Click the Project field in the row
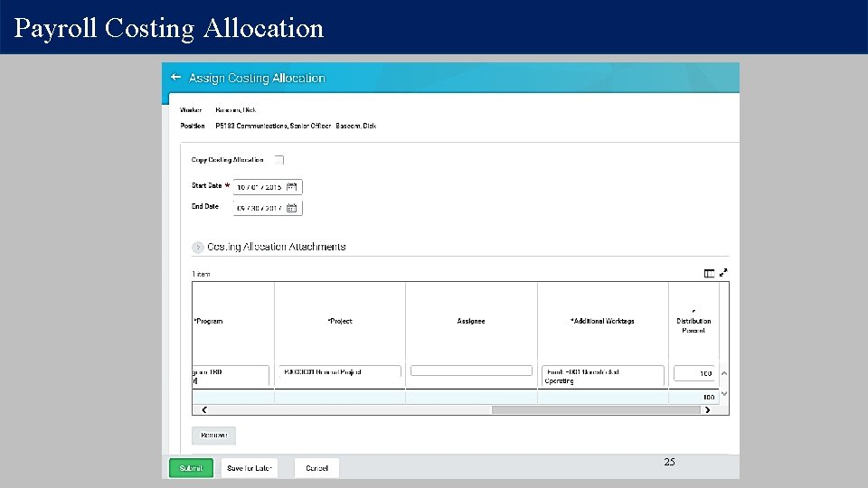868x488 pixels. [340, 371]
